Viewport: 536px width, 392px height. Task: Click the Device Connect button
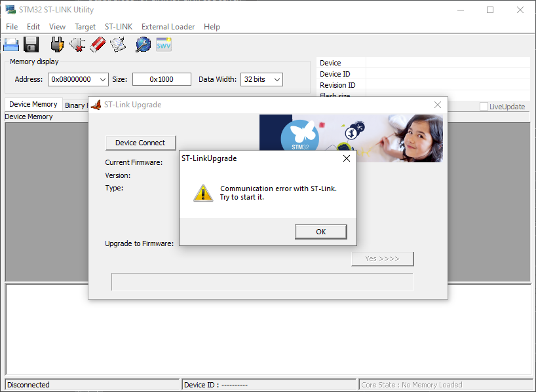pos(140,143)
